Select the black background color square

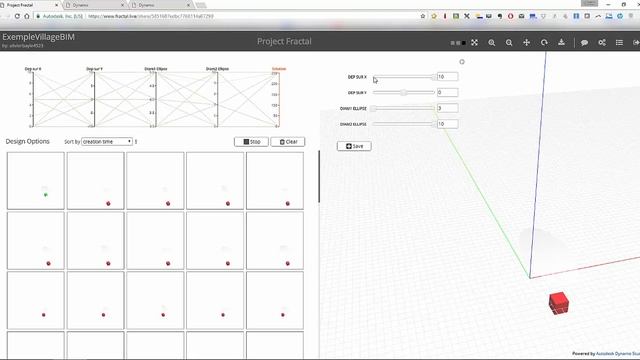[x=464, y=43]
